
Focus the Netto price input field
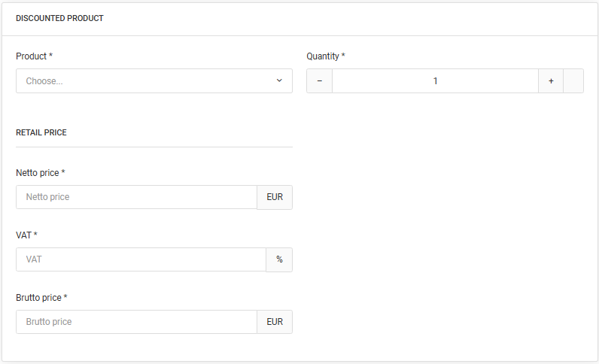click(136, 197)
